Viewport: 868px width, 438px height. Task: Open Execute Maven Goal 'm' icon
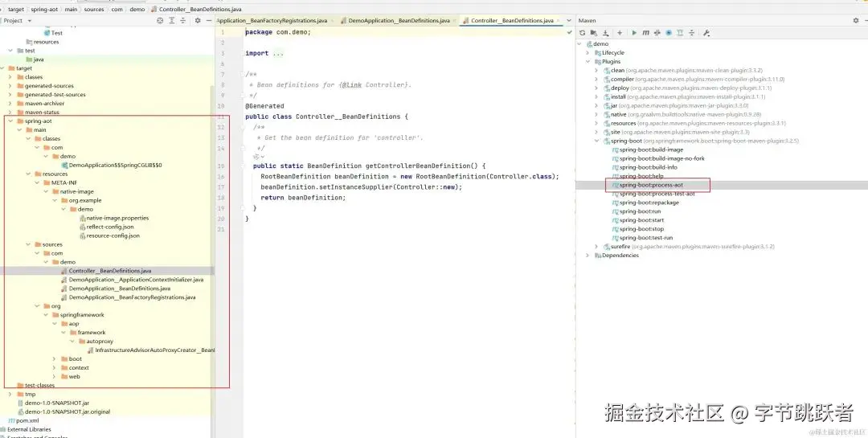[x=645, y=33]
